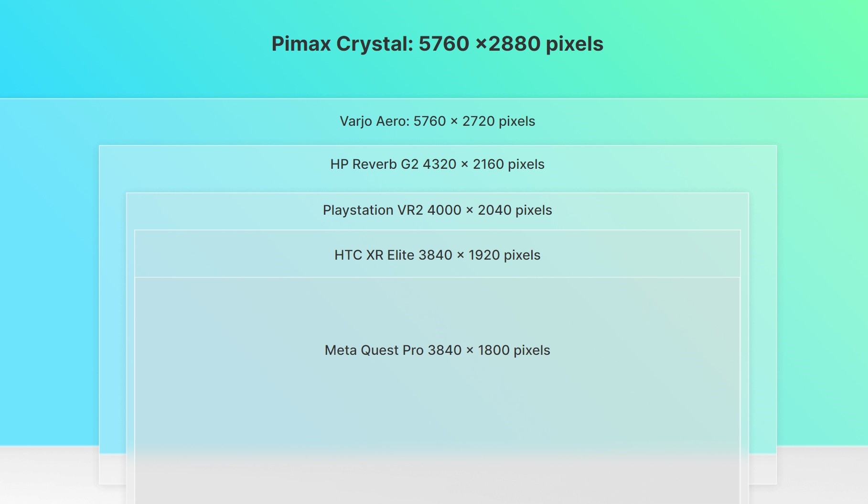Click "4000" in the Playstation VR2 label

[x=444, y=210]
